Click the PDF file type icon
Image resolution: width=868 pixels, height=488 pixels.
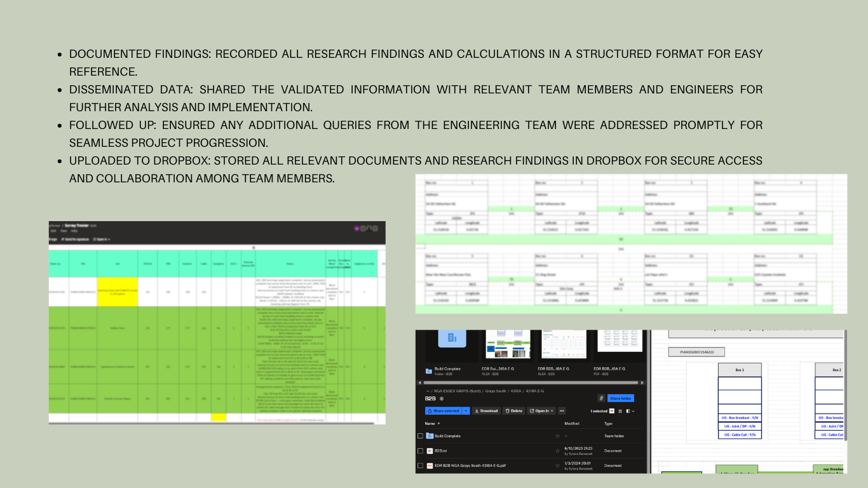click(430, 466)
